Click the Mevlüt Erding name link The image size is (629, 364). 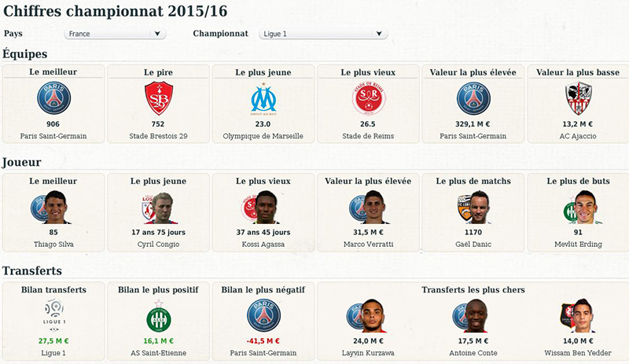(578, 244)
